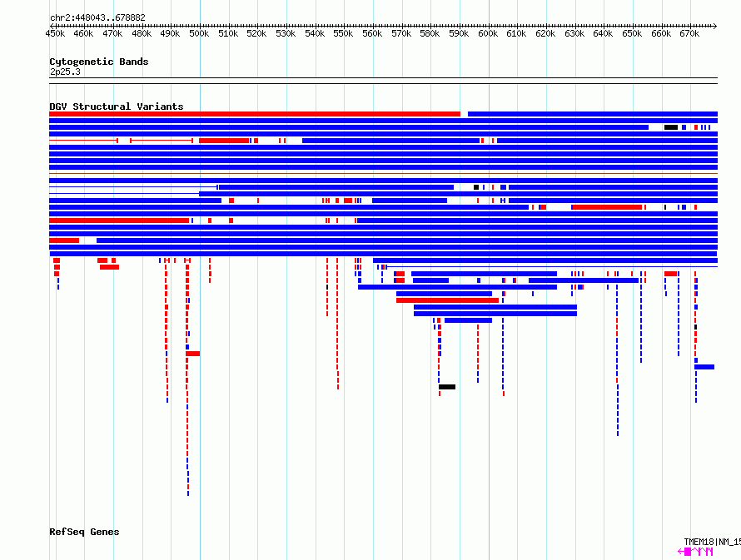
Task: Select the DGV Structural Variants track title
Action: (x=117, y=107)
